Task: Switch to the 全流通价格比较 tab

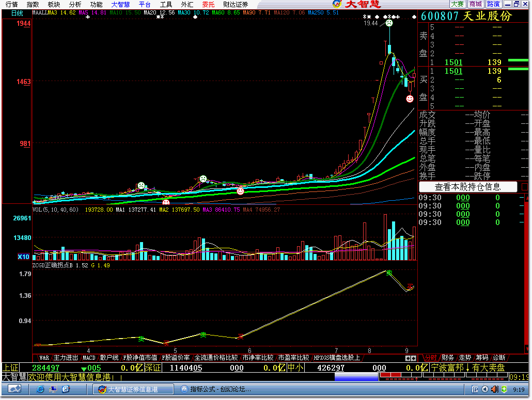Action: (x=216, y=358)
